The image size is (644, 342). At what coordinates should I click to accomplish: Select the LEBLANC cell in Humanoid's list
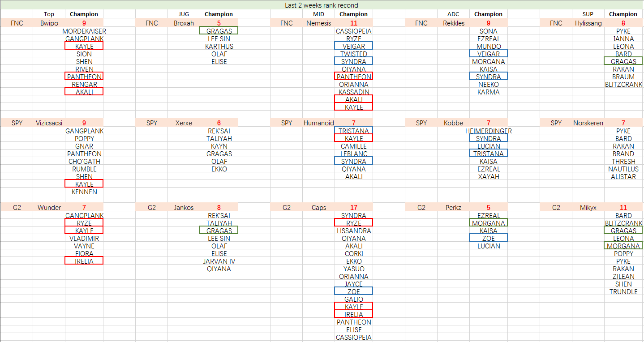click(x=354, y=154)
